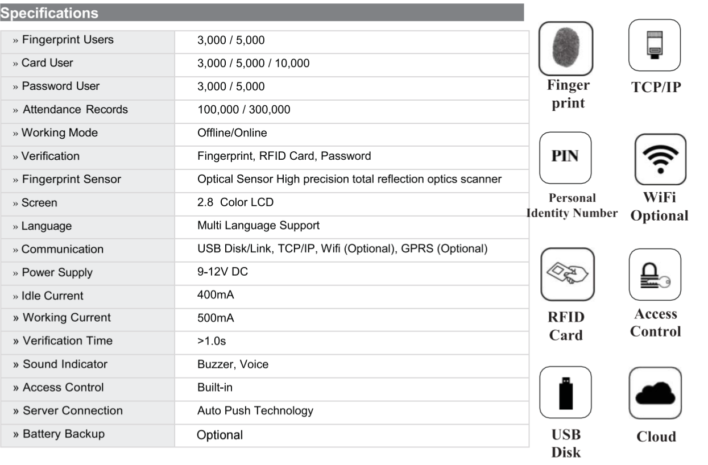Select the TCP/IP ethernet plug icon
Screen dimensions: 708x465
coord(655,45)
